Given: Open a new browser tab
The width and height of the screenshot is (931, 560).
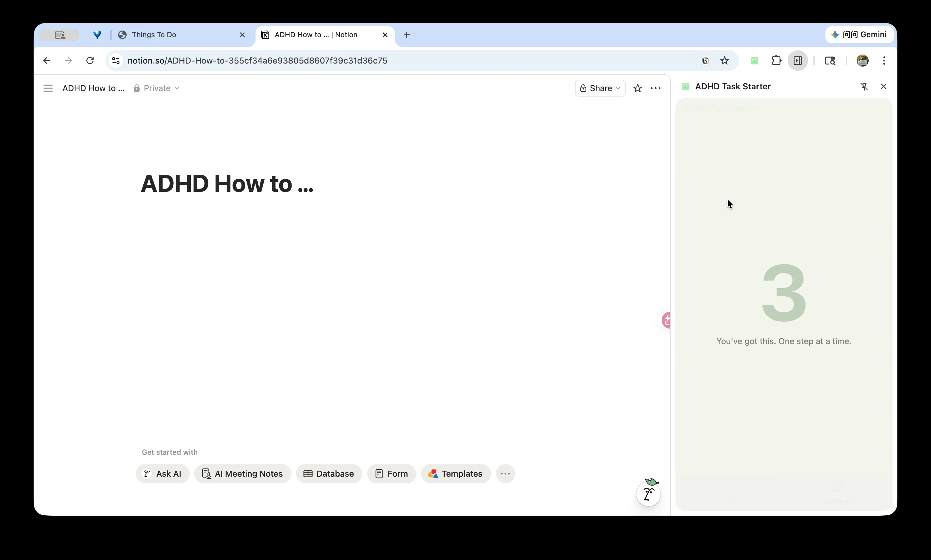Looking at the screenshot, I should pyautogui.click(x=407, y=35).
